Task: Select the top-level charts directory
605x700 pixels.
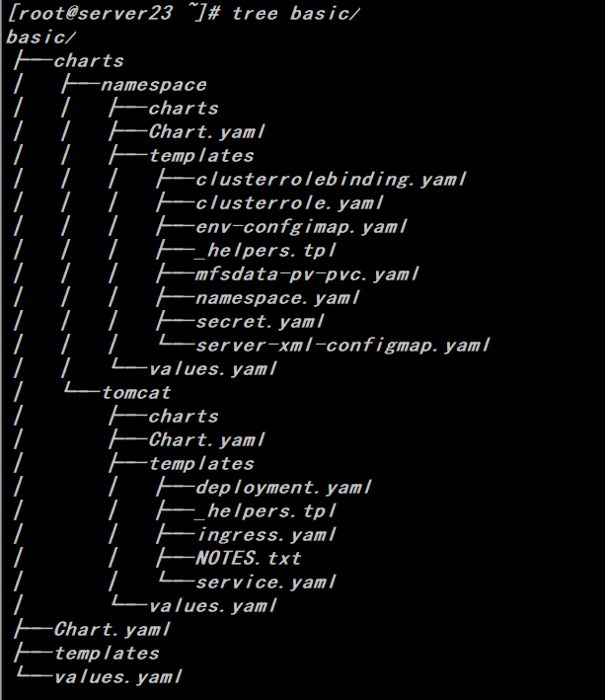Action: pyautogui.click(x=89, y=61)
